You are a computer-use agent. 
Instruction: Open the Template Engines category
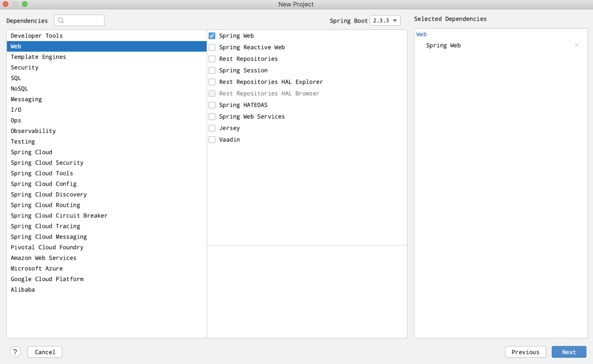pos(107,57)
